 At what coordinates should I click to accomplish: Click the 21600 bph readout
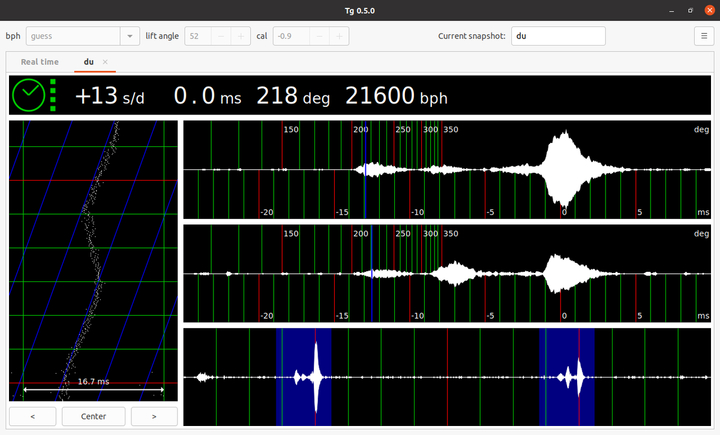(396, 96)
